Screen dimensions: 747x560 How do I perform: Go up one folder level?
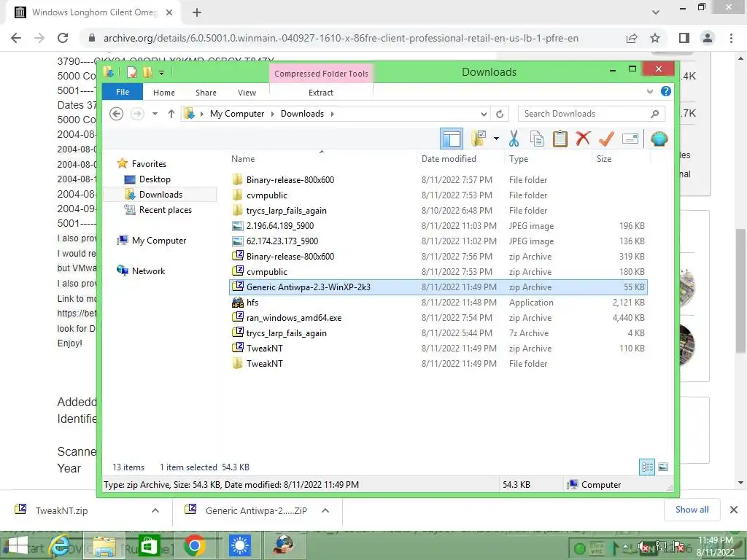pos(171,114)
